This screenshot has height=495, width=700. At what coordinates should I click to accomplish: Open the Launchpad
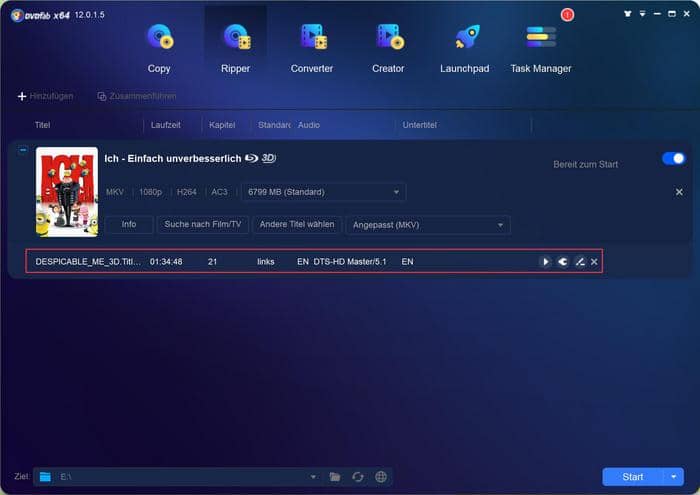coord(465,48)
